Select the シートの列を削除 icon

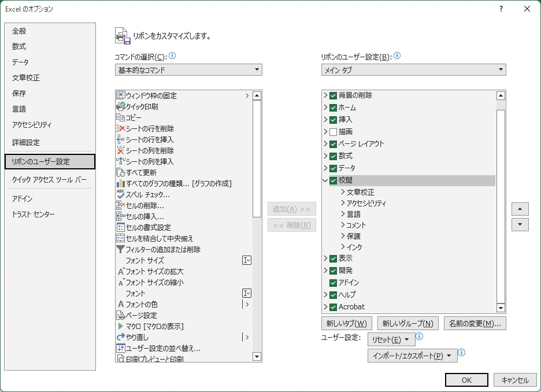(x=120, y=150)
